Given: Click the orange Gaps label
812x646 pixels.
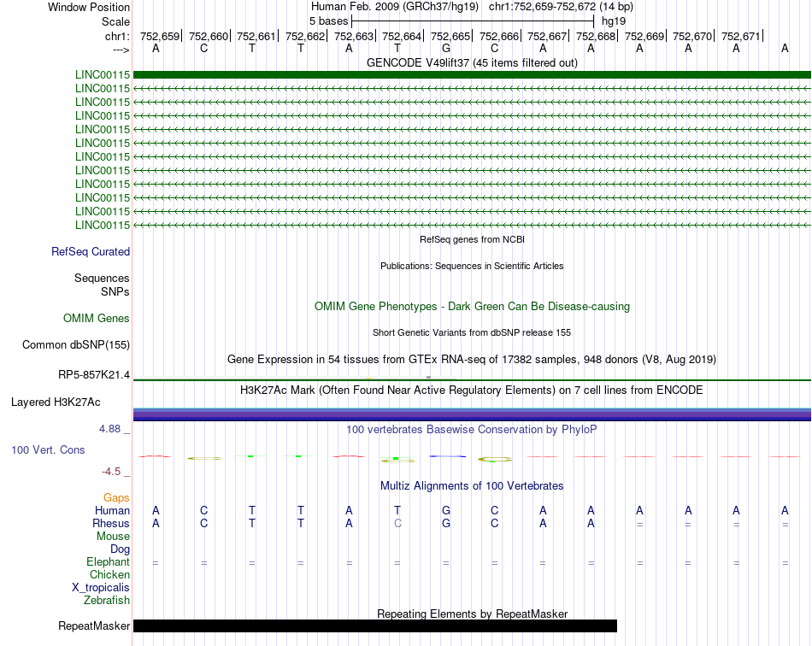Looking at the screenshot, I should coord(116,497).
